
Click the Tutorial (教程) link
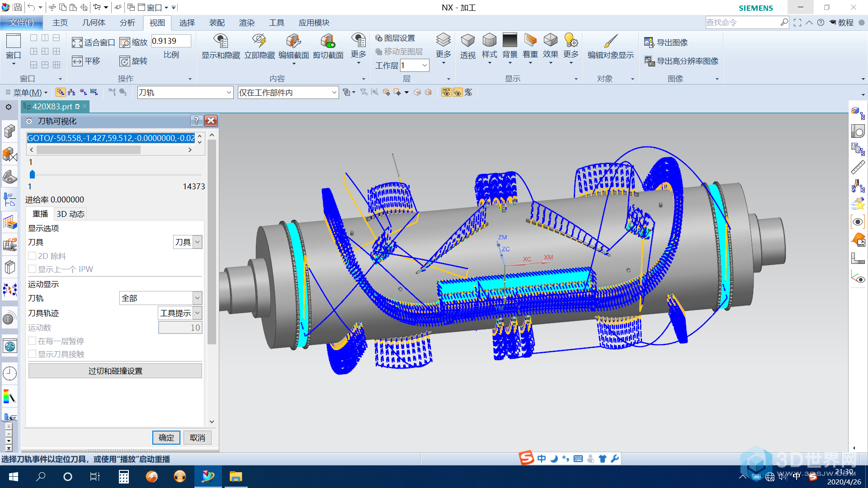(845, 23)
